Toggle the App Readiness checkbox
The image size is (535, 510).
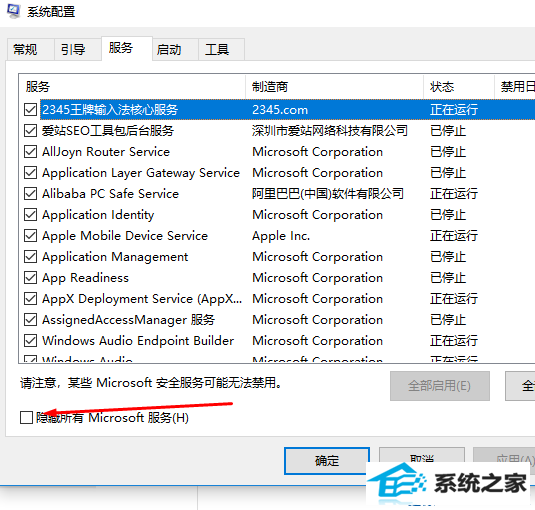click(x=30, y=278)
